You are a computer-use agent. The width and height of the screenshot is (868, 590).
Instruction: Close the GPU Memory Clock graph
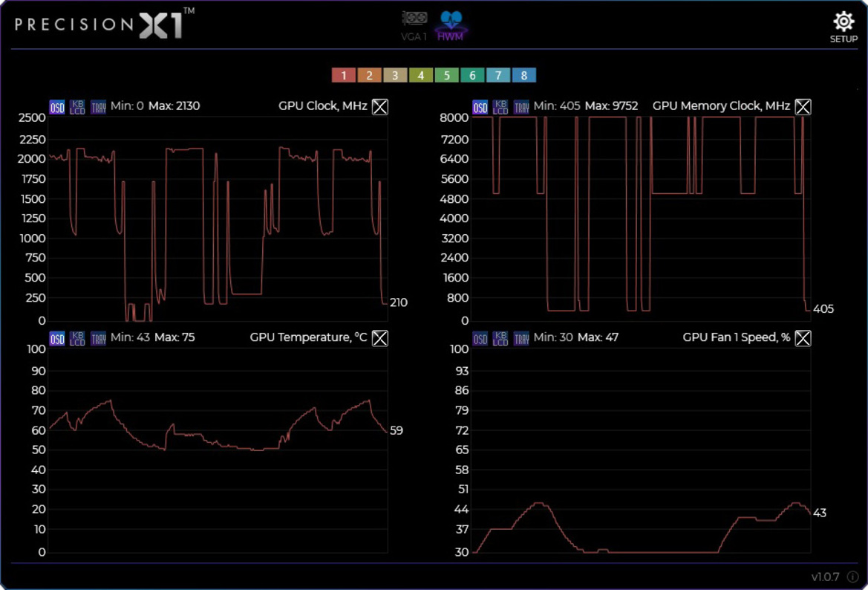coord(803,106)
